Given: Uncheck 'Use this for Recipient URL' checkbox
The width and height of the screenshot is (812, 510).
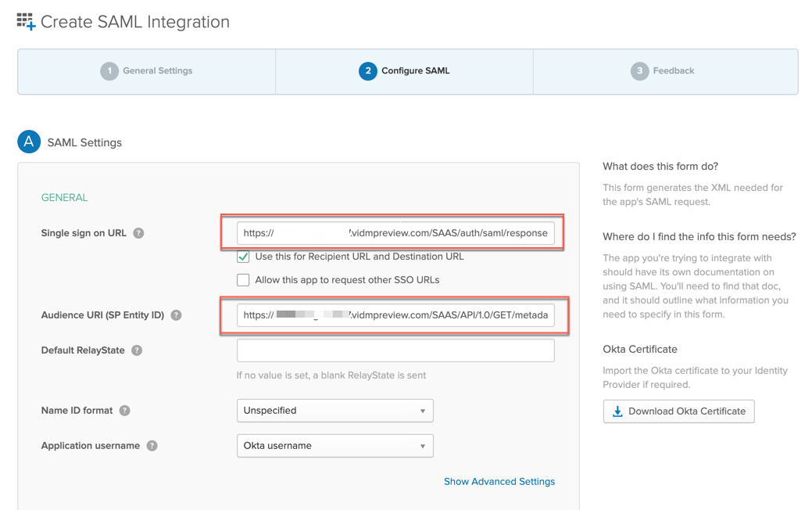Looking at the screenshot, I should (x=243, y=257).
